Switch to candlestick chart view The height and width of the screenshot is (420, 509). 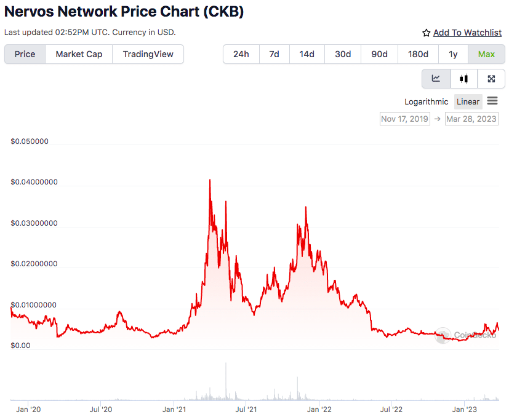464,79
